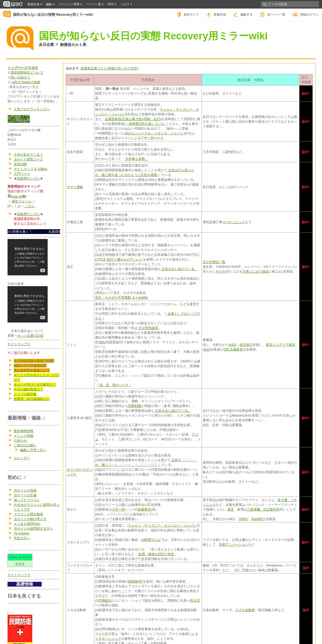Click the @WIKI logo in top bar
The width and height of the screenshot is (322, 644).
(13, 4)
